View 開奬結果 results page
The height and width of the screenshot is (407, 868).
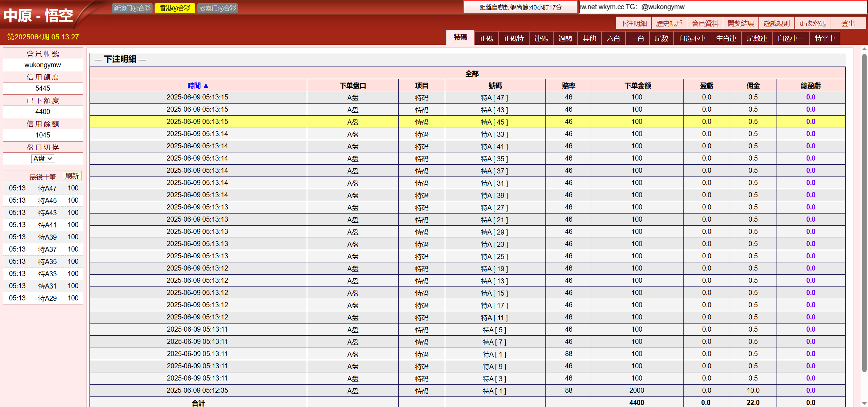coord(741,23)
